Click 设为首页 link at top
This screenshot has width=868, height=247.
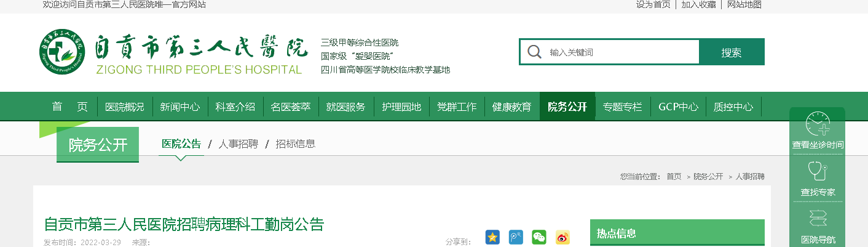click(653, 4)
